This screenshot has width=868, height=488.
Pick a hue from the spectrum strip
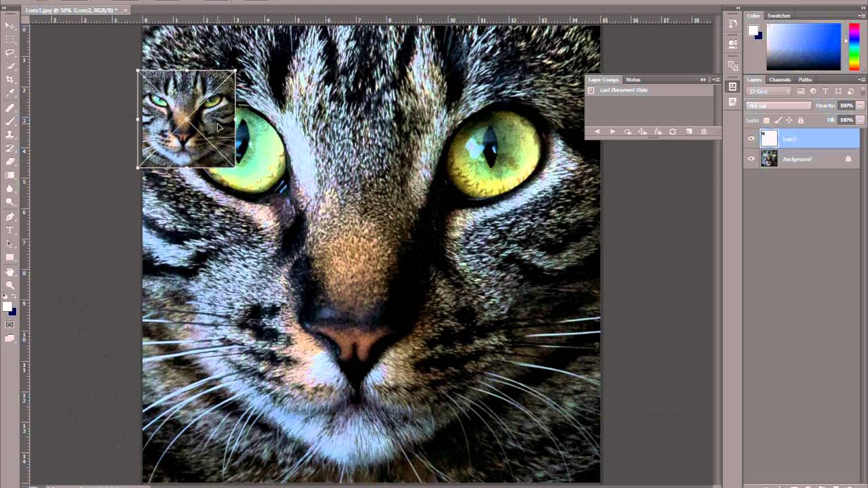[x=854, y=46]
